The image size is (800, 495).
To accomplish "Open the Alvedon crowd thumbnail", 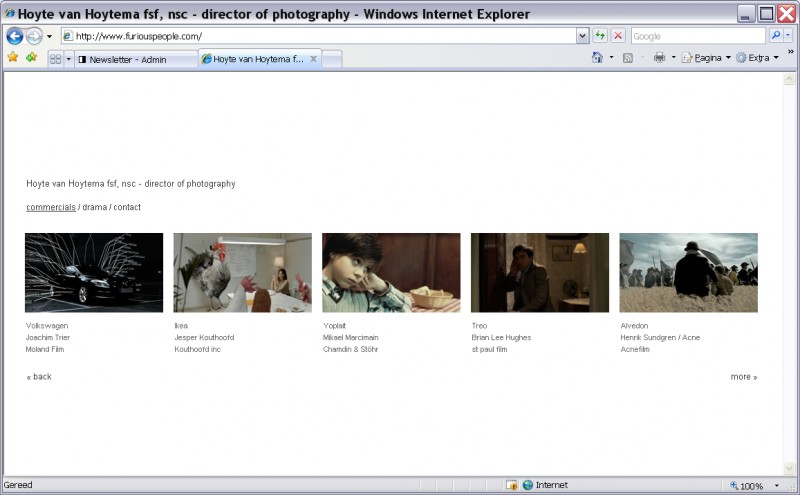I will (689, 273).
